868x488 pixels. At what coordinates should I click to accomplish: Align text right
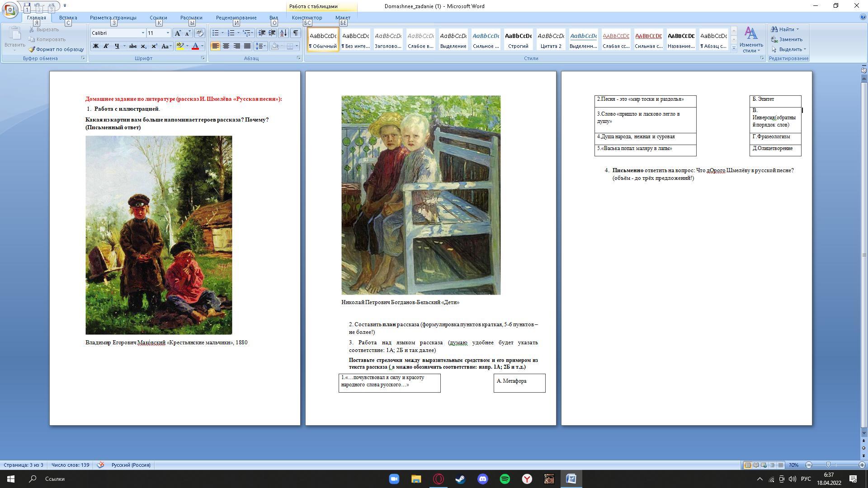point(236,46)
